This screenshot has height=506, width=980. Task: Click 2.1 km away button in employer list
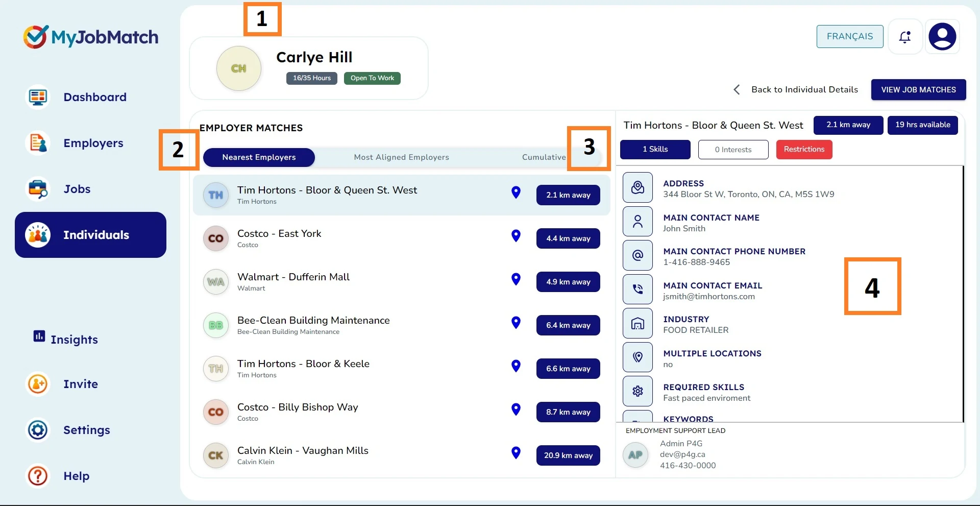tap(568, 195)
